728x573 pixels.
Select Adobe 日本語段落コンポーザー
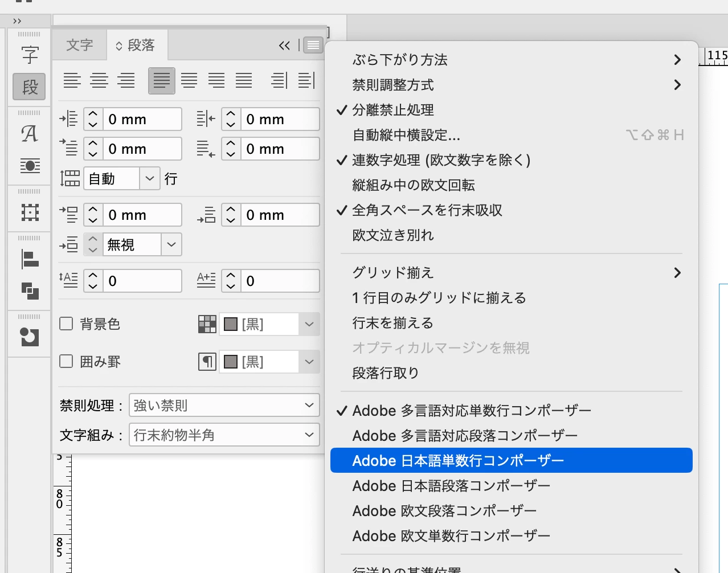click(x=512, y=486)
